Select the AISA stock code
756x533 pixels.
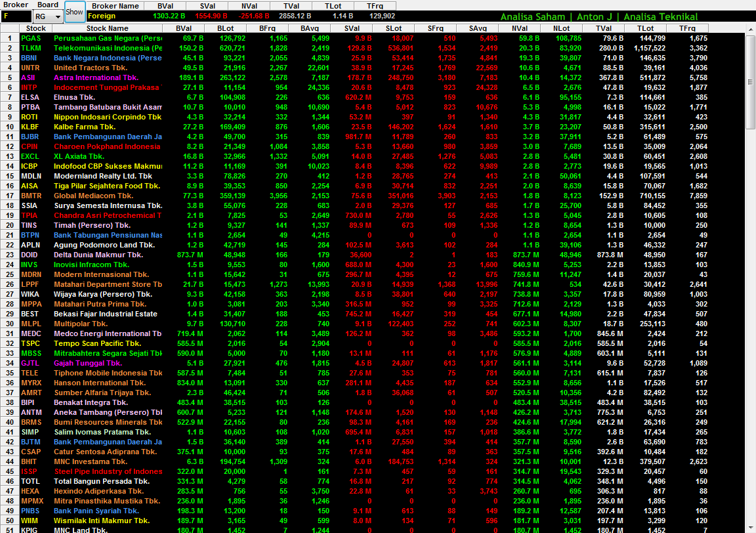pyautogui.click(x=30, y=186)
